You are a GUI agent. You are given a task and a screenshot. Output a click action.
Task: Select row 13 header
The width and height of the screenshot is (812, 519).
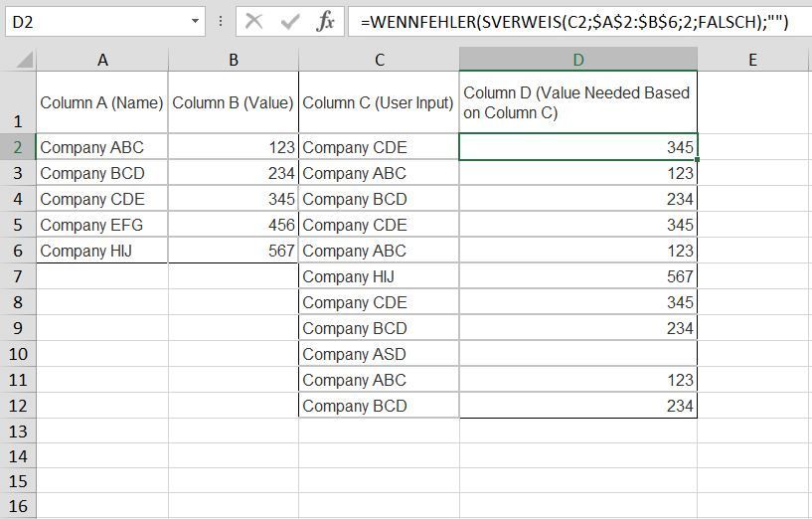point(18,431)
